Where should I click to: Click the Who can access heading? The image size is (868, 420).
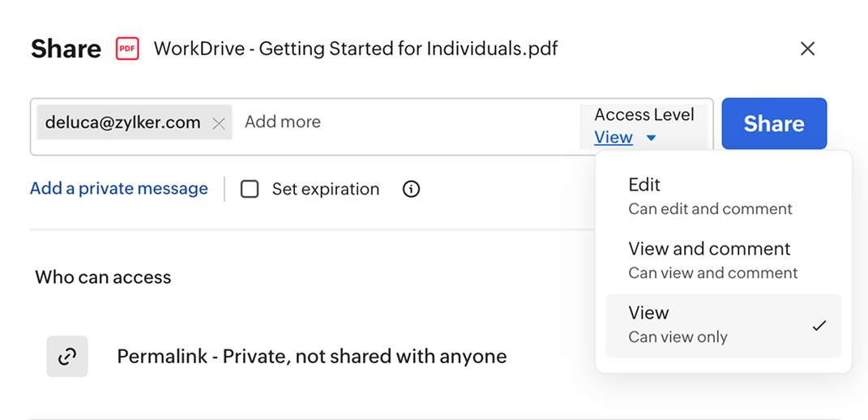[x=103, y=277]
